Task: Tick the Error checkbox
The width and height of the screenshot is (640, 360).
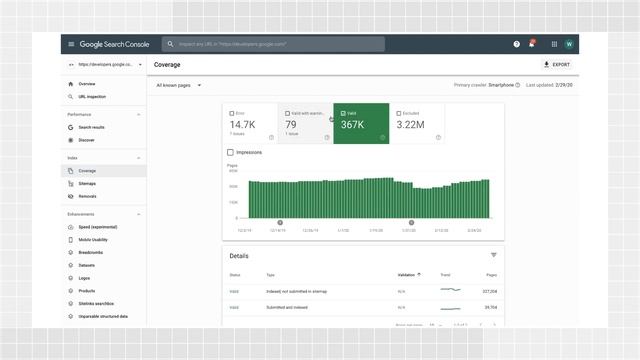Action: [x=232, y=113]
